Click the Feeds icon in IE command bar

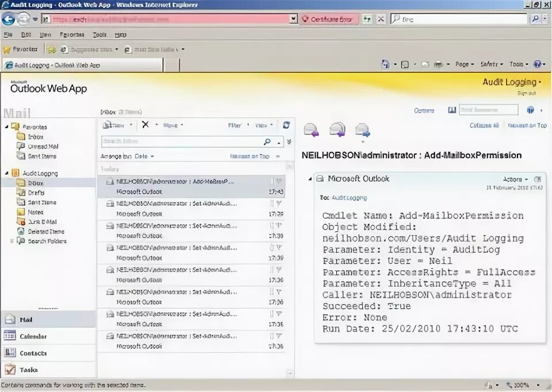click(405, 64)
